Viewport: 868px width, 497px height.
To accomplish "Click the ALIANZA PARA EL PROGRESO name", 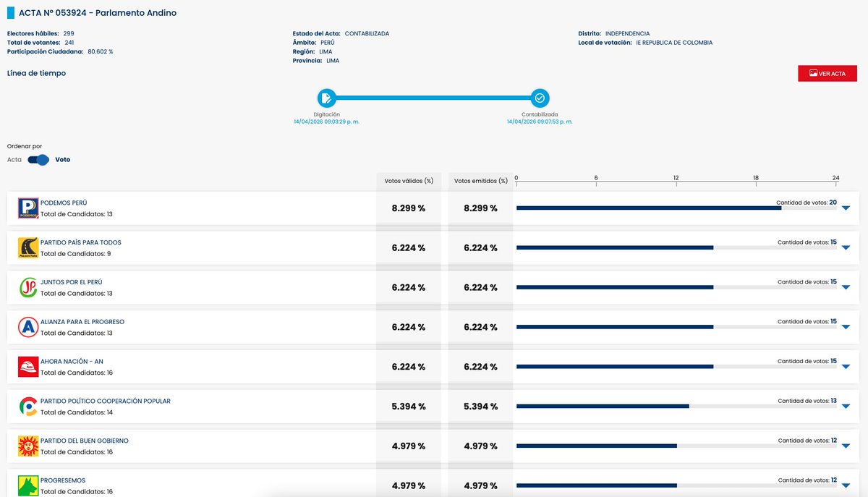I will (82, 322).
